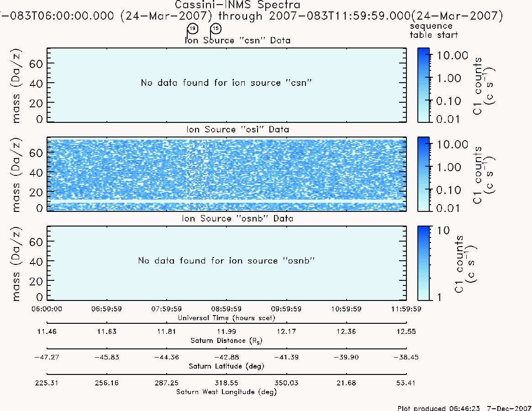This screenshot has height=411, width=532.
Task: Click the 06:59:59 time tick label
Action: tap(106, 309)
